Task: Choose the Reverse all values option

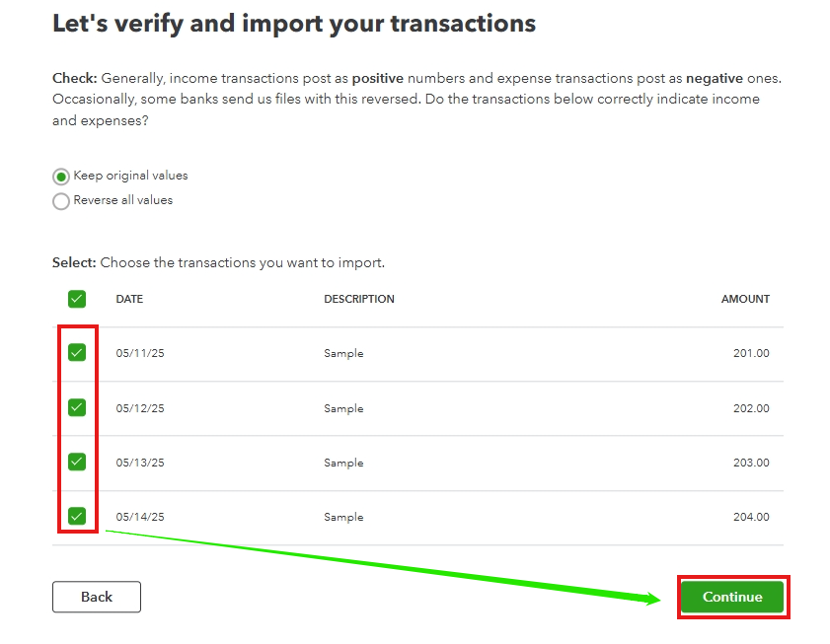Action: [x=61, y=201]
